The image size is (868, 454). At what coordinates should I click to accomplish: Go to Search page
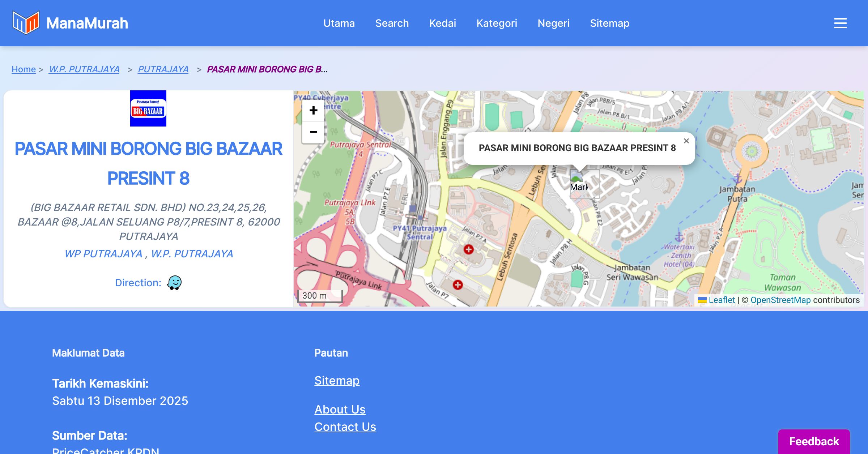(x=392, y=23)
